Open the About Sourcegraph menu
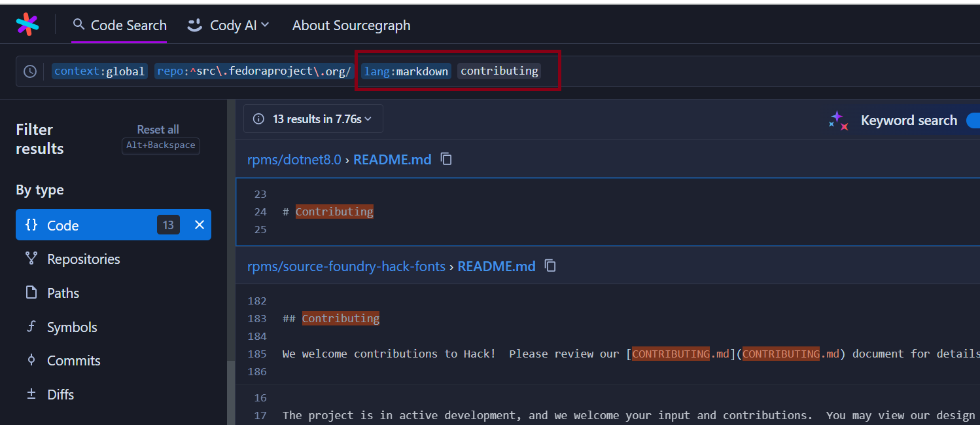The width and height of the screenshot is (980, 425). coord(351,25)
